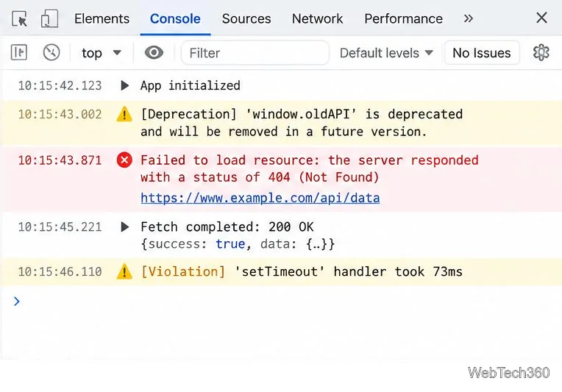Select timestamp 10:15:45.221
Screen dimensions: 562x392
click(60, 227)
